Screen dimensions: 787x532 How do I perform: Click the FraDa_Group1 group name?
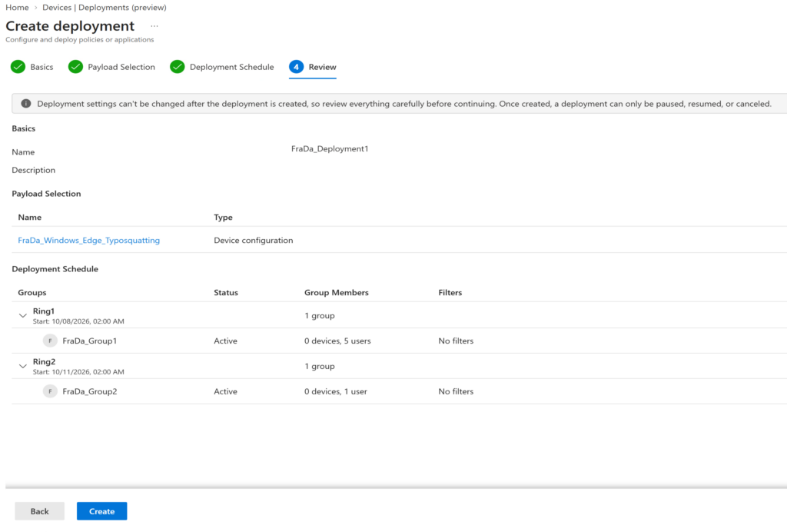[90, 341]
